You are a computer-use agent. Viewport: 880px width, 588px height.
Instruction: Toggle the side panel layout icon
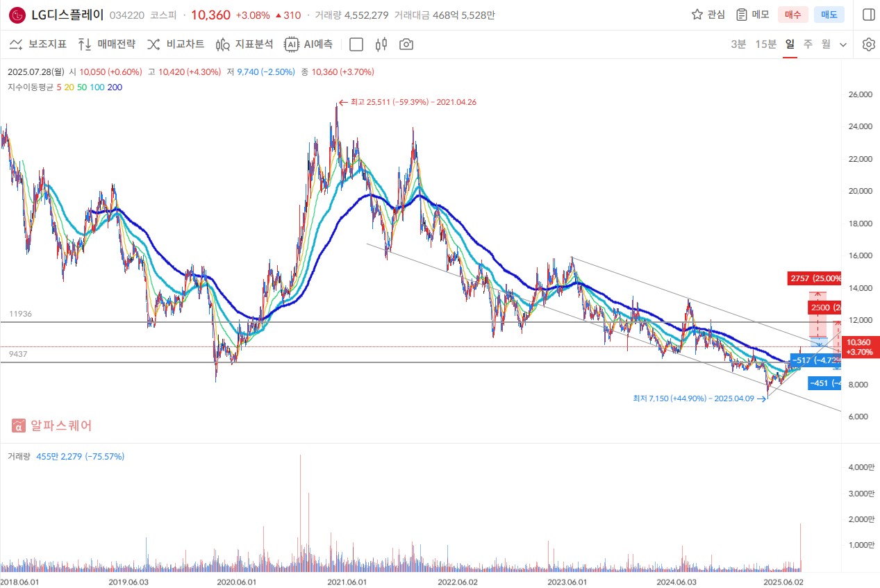(x=869, y=15)
